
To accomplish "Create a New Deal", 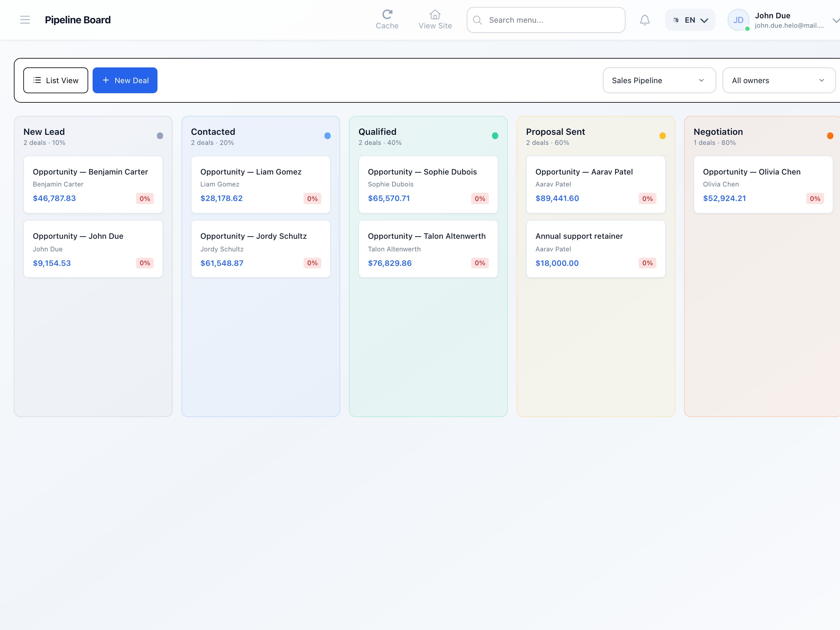I will (x=125, y=80).
